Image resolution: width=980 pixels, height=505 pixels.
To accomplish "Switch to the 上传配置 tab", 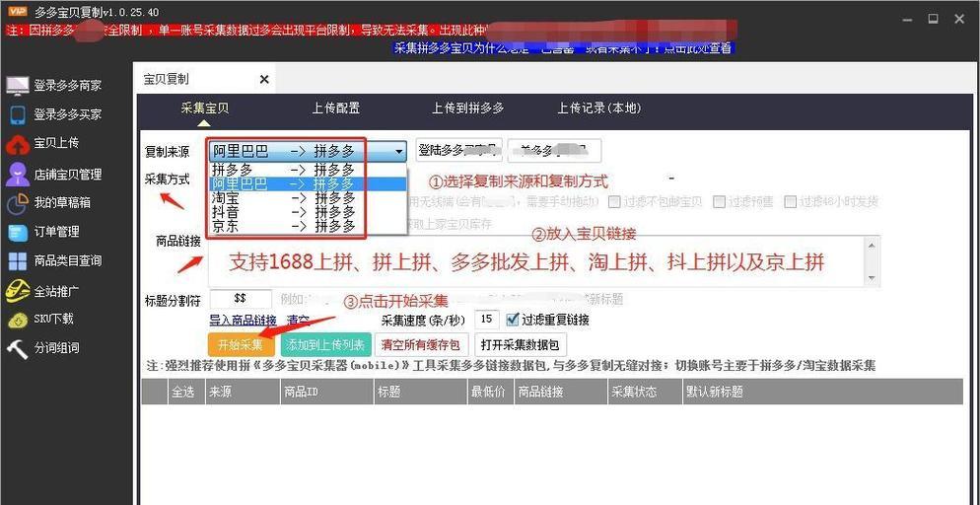I will pos(336,108).
